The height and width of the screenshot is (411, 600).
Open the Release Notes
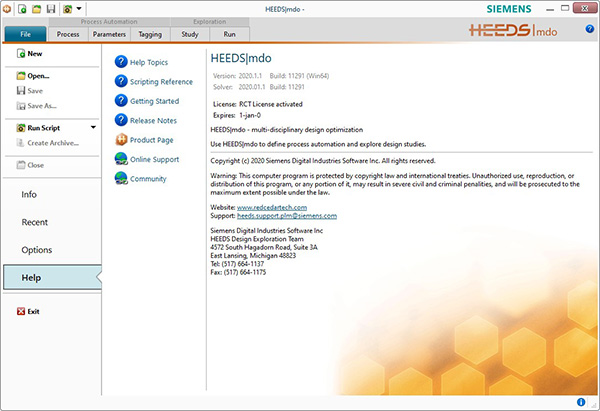click(x=153, y=121)
